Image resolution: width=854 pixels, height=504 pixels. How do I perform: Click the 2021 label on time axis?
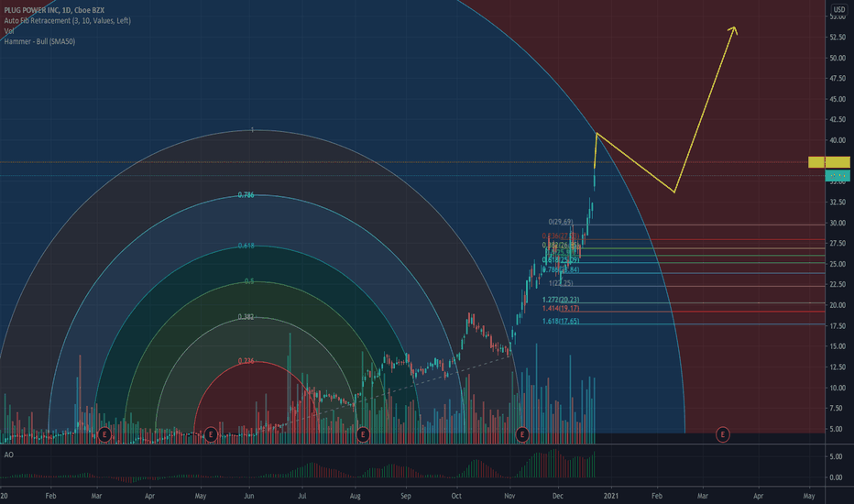point(611,496)
